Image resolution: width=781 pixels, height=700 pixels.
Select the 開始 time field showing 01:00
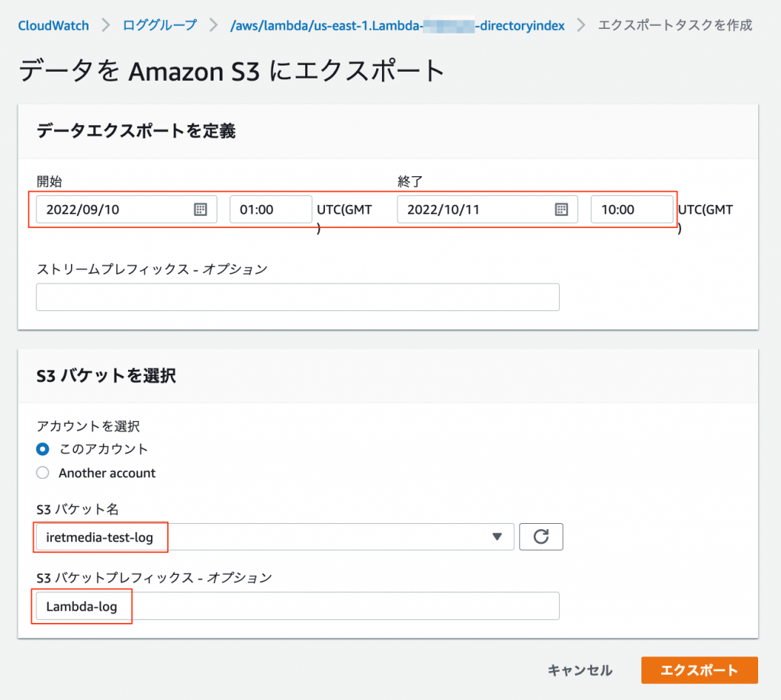click(271, 209)
